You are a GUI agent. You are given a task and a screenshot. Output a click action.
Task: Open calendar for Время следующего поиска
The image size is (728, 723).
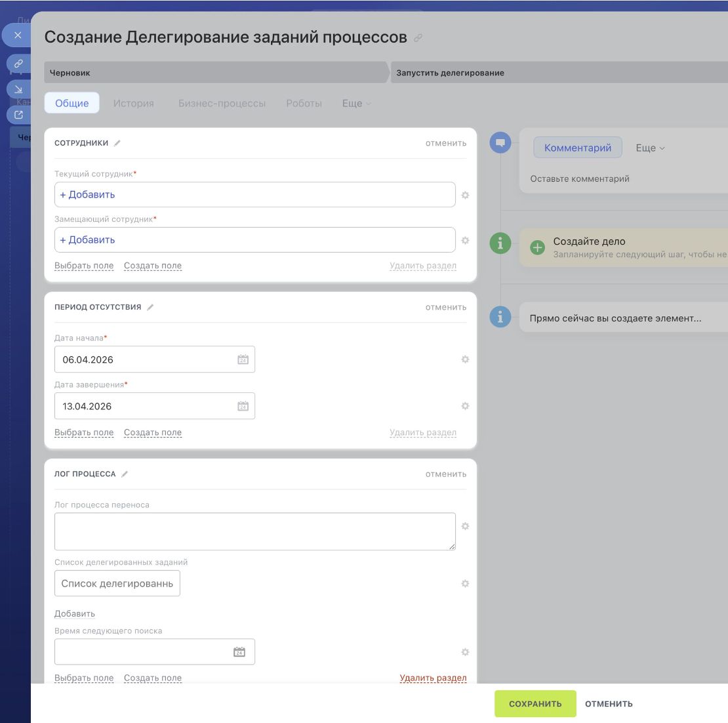[x=239, y=652]
